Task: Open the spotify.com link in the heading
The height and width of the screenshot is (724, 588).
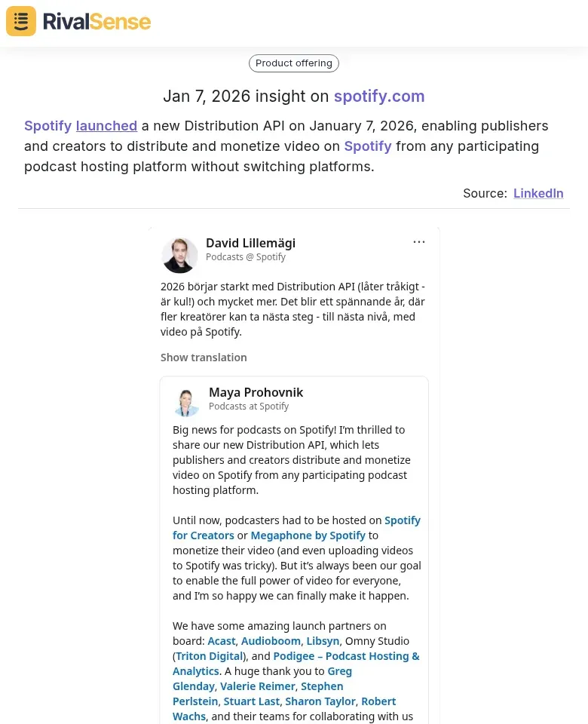Action: click(379, 96)
